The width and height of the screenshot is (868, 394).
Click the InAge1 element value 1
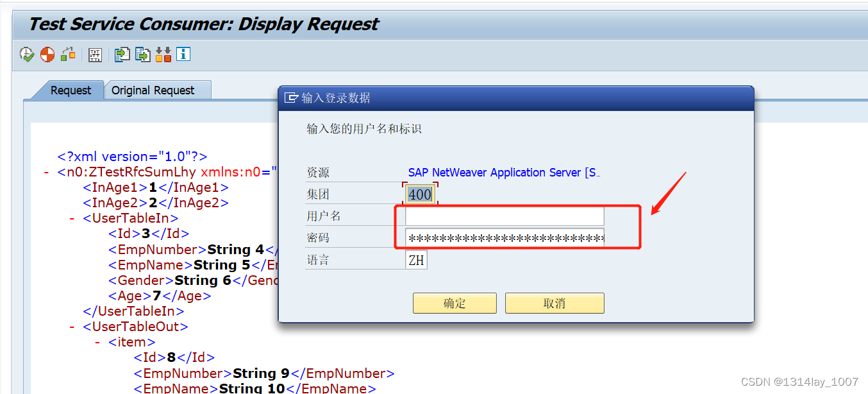tap(153, 187)
